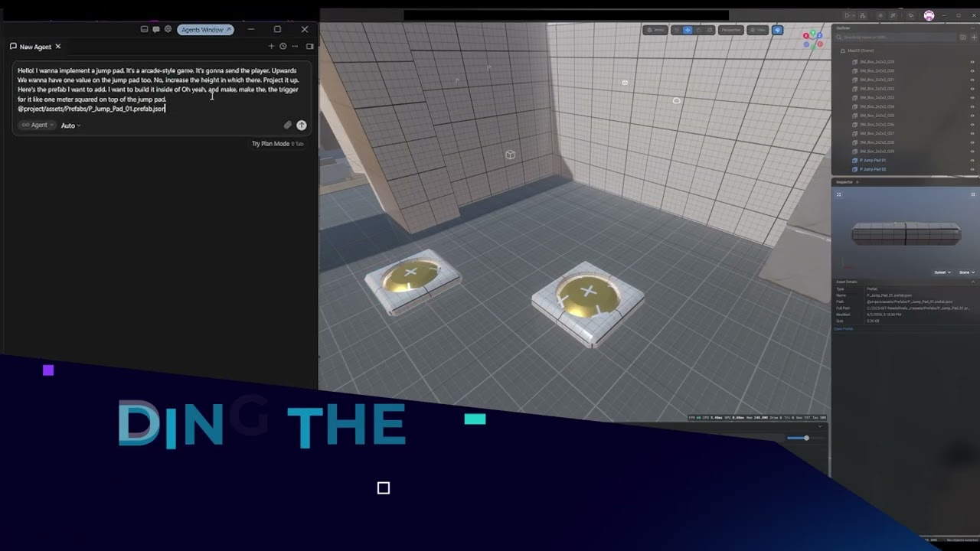Screen dimensions: 980x551
Task: Select Map03 (Scene) root in Outliner
Action: [861, 51]
